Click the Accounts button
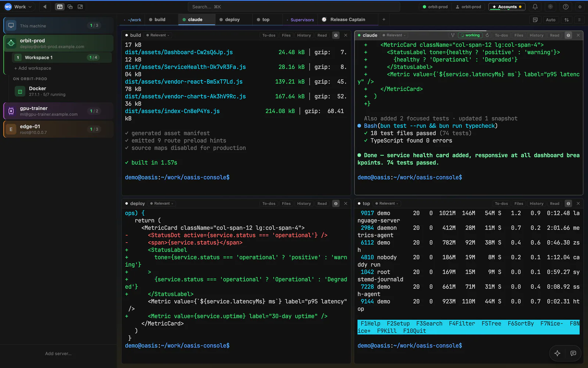The width and height of the screenshot is (588, 368). (507, 7)
